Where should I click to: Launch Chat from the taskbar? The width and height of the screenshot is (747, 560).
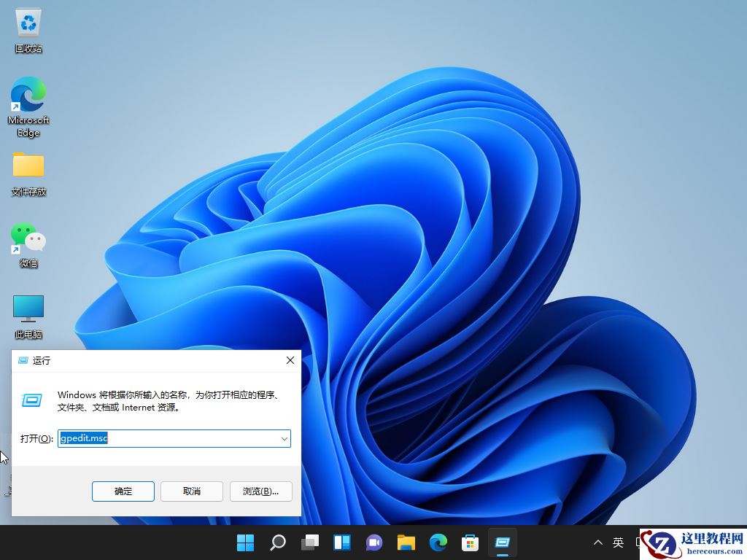pyautogui.click(x=374, y=542)
